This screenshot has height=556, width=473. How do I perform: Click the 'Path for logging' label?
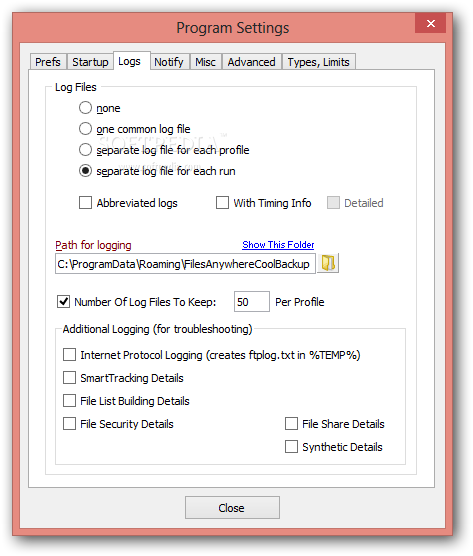(93, 245)
